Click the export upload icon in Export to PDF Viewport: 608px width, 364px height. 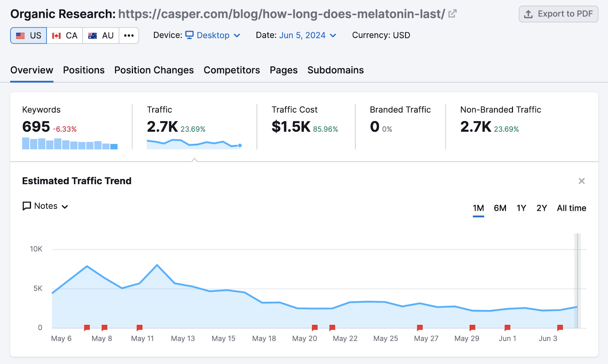[529, 14]
